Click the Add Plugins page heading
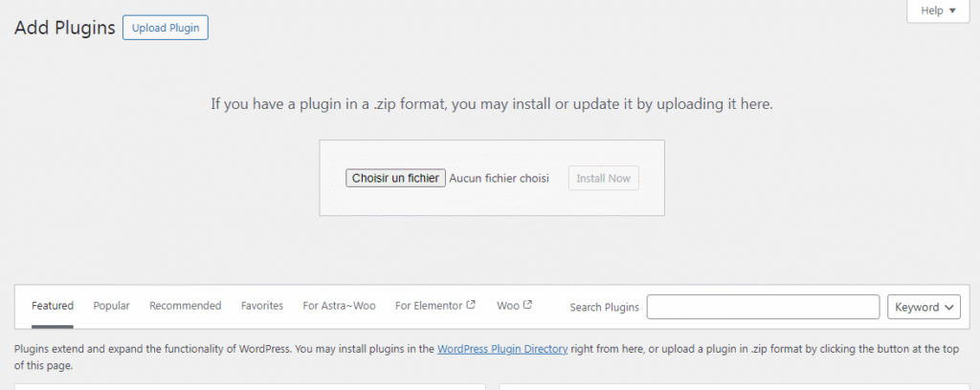The image size is (980, 390). [63, 28]
